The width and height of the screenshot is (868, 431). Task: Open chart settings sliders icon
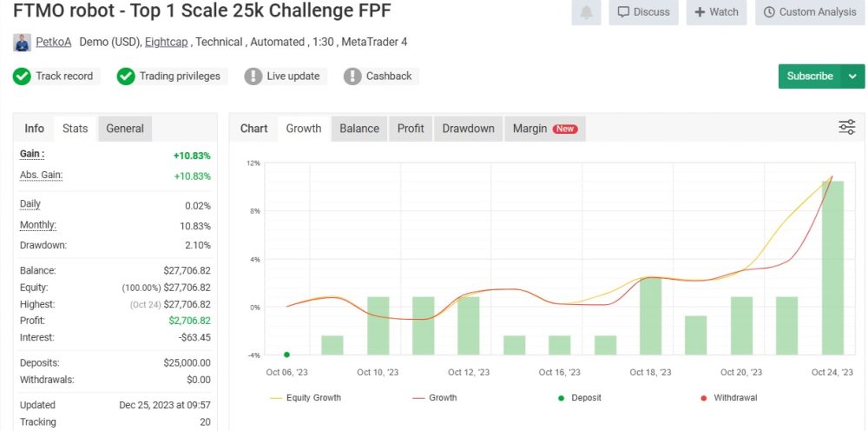point(846,128)
